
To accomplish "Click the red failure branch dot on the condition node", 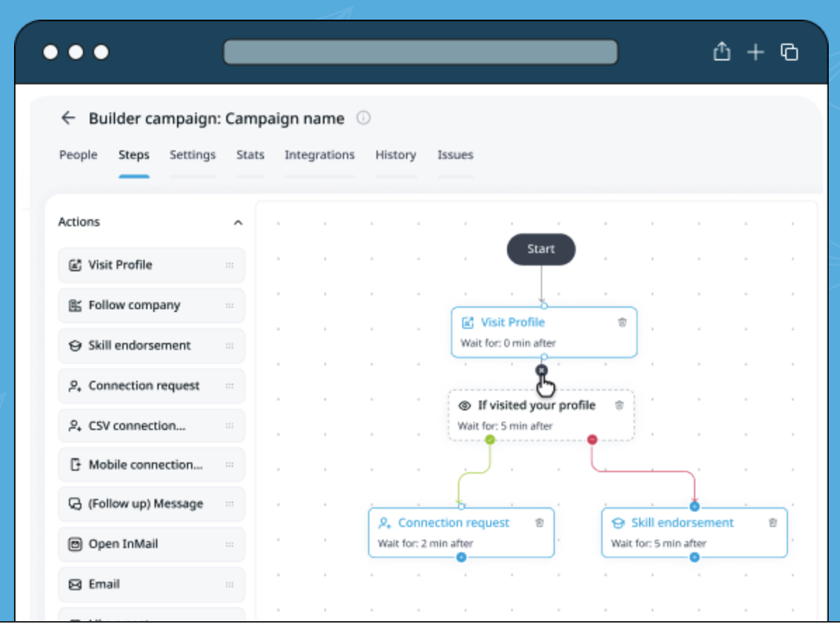I will [592, 439].
